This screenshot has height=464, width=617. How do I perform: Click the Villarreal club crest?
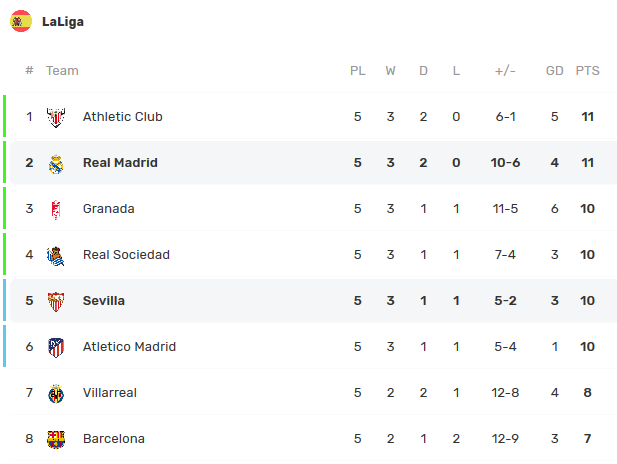coord(56,393)
